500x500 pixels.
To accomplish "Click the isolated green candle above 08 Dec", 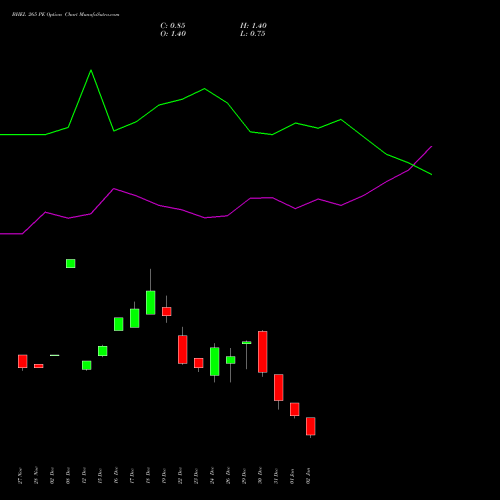I will [71, 263].
